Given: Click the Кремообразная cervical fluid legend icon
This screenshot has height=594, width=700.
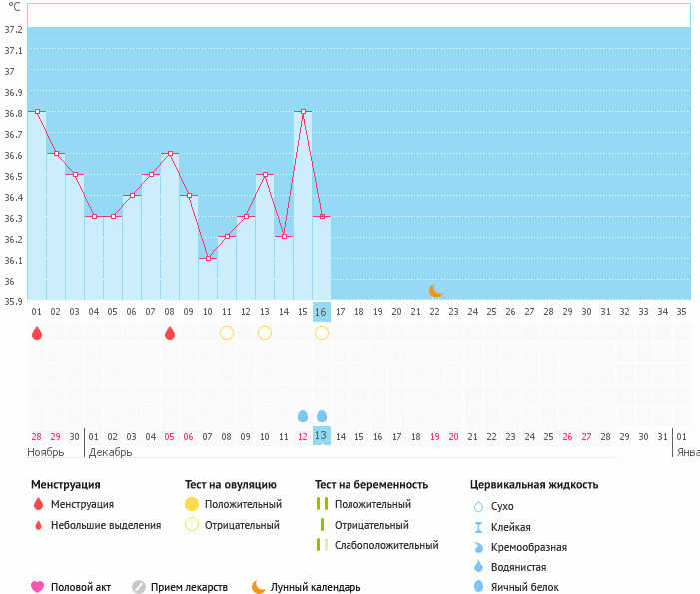Looking at the screenshot, I should click(x=479, y=547).
